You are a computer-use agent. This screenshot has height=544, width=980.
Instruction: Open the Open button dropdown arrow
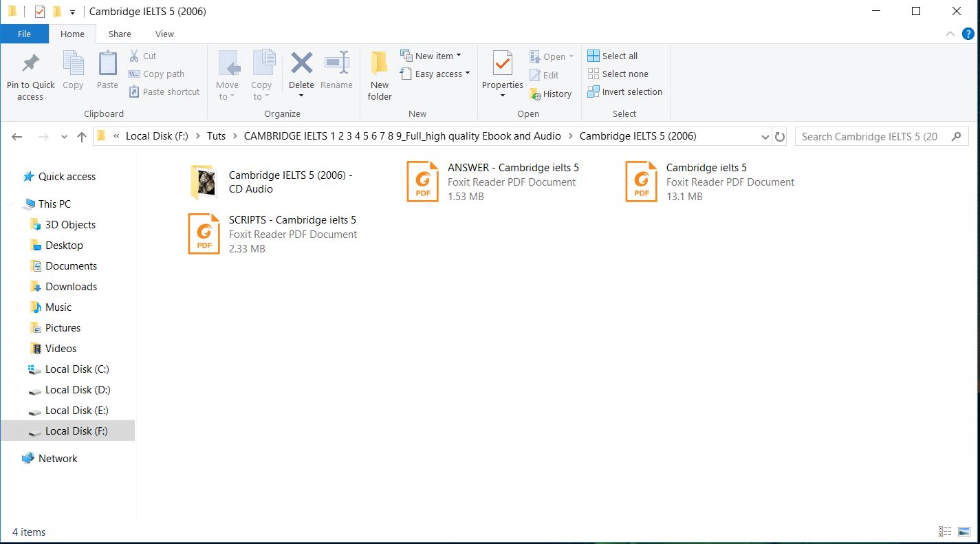coord(571,56)
